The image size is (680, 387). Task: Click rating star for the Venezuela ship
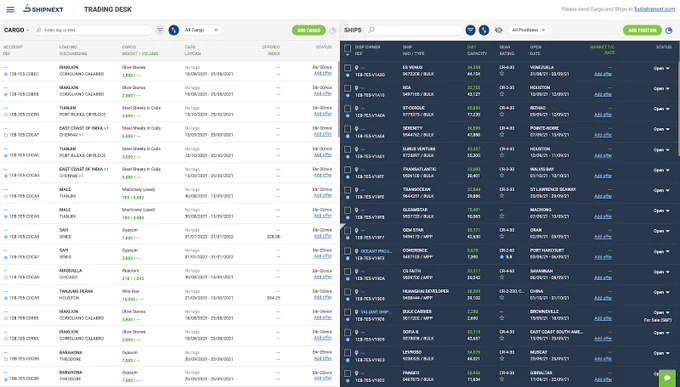tap(502, 74)
